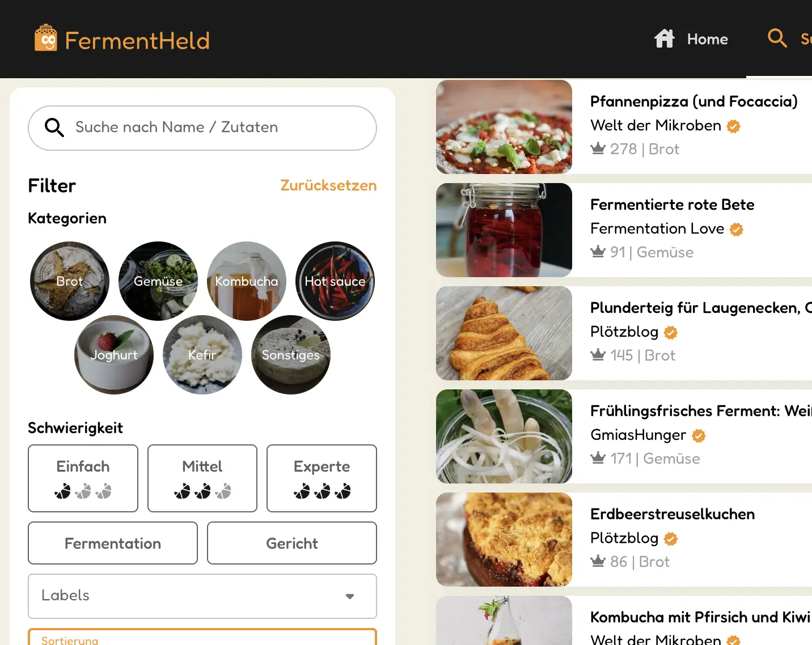812x645 pixels.
Task: Select the Brot category circle
Action: pyautogui.click(x=70, y=281)
